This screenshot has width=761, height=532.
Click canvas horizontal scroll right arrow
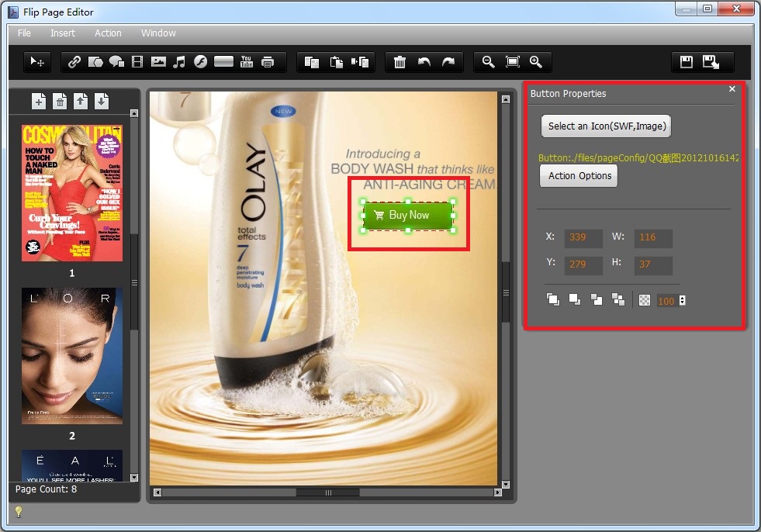click(497, 492)
